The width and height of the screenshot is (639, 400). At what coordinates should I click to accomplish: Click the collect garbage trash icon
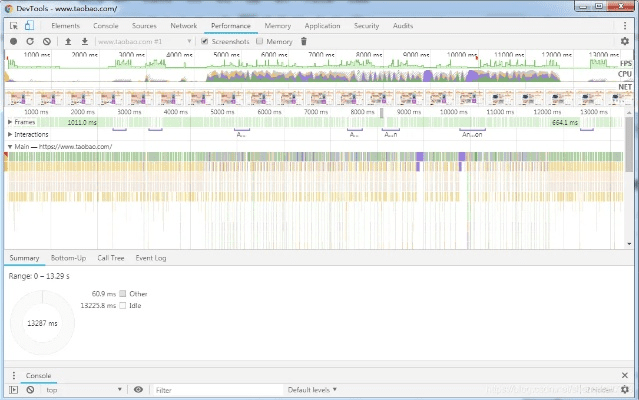point(304,41)
